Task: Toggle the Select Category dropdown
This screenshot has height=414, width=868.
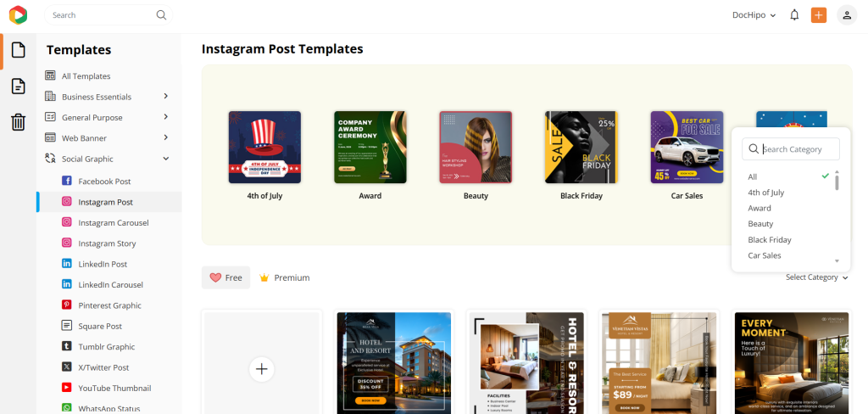Action: [816, 277]
